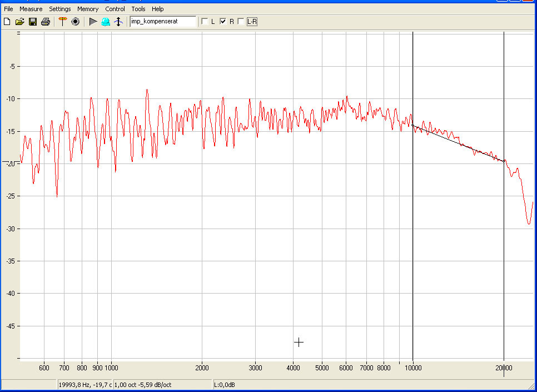Click the vertical double-arrow scale icon
The width and height of the screenshot is (537, 392).
pyautogui.click(x=118, y=22)
